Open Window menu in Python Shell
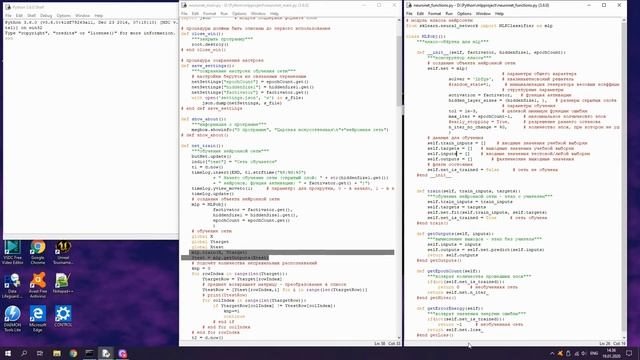 point(82,16)
